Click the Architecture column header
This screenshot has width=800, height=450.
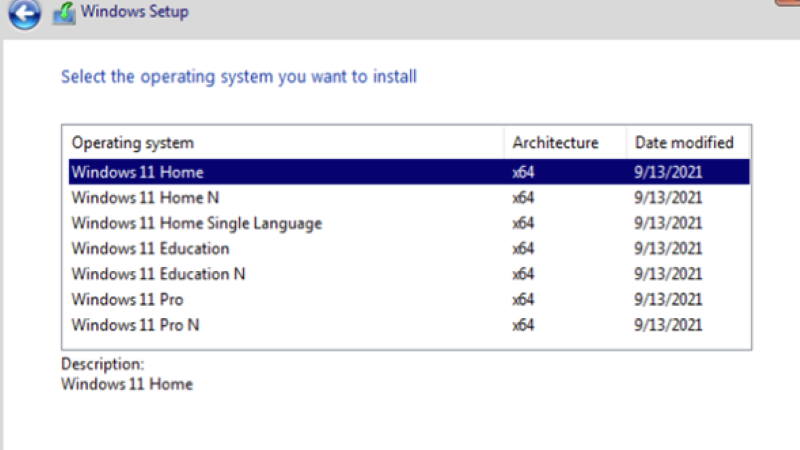click(565, 142)
